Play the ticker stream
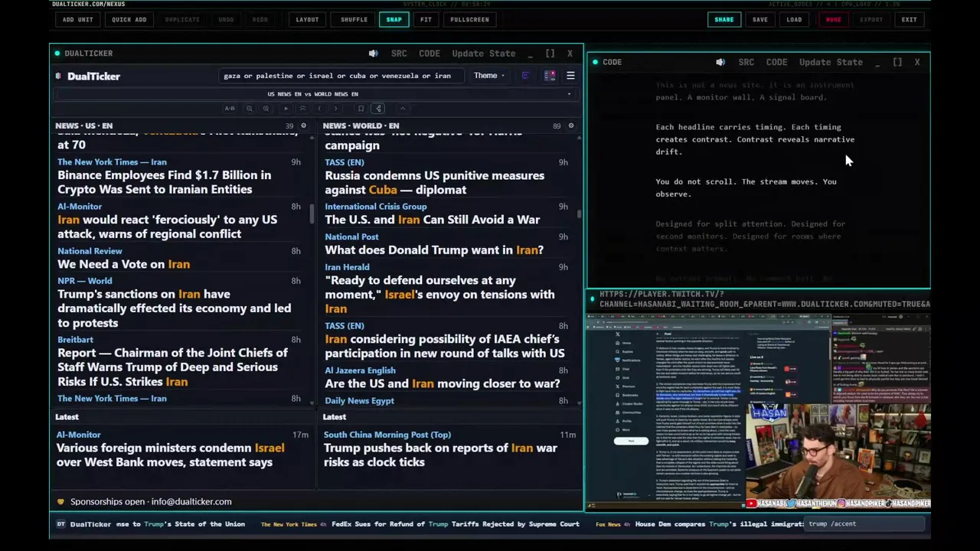Image resolution: width=980 pixels, height=551 pixels. (x=286, y=109)
